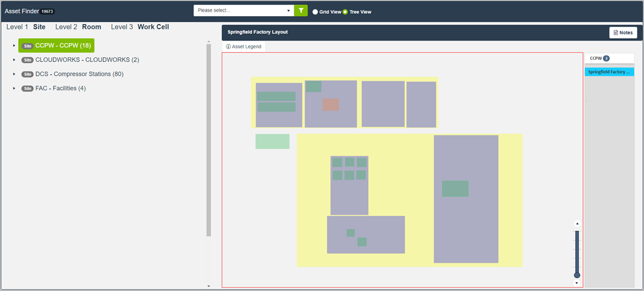Click the zoom slider up arrow
Screen dimensions: 644x291
click(x=577, y=223)
